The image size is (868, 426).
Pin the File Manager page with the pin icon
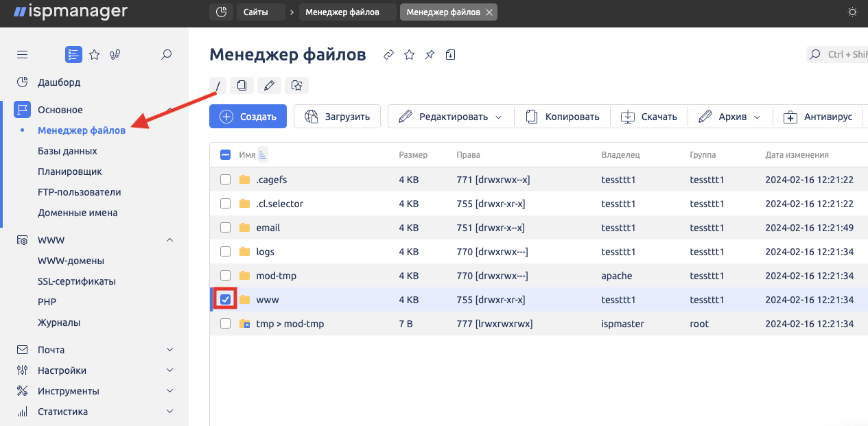click(430, 55)
